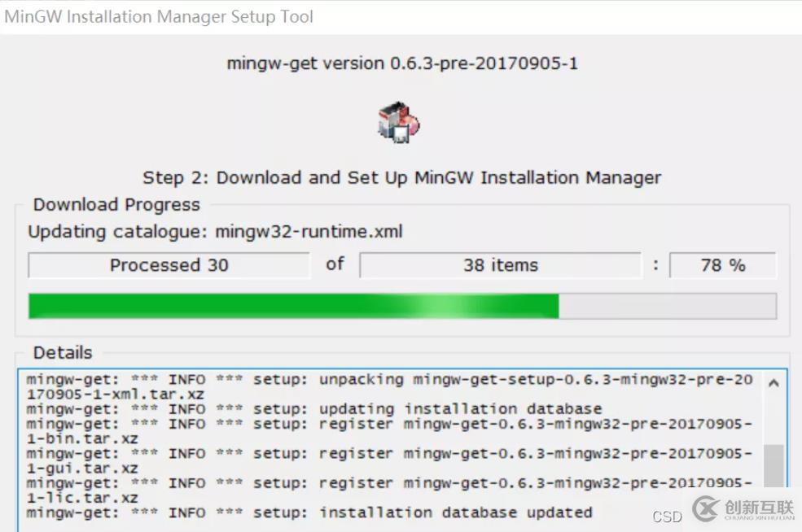Screen dimensions: 802x532
Task: Select the 'Processed 30' status field
Action: (x=169, y=265)
